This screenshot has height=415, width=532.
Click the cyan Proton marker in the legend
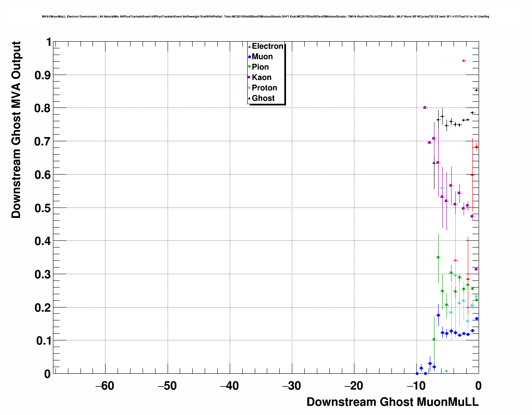coord(249,88)
